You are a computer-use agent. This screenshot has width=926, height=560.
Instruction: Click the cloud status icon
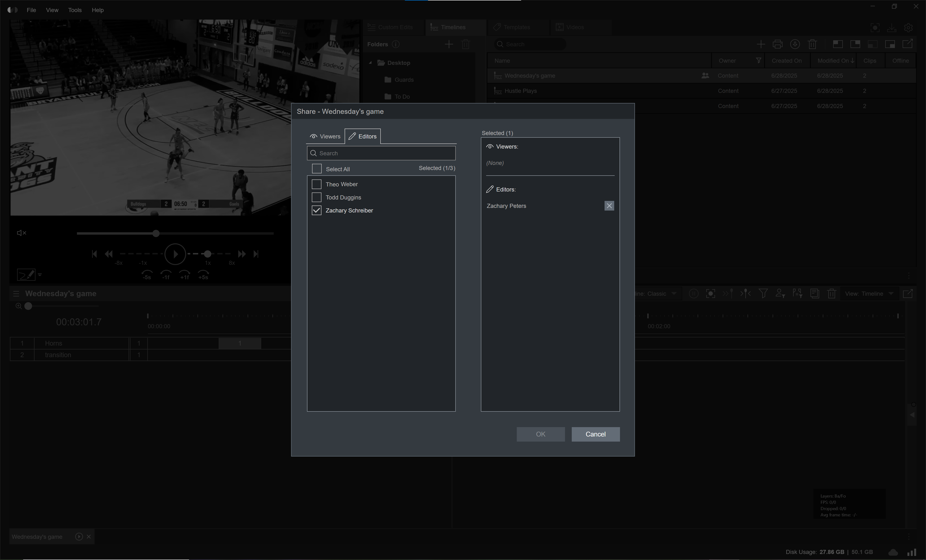[893, 552]
